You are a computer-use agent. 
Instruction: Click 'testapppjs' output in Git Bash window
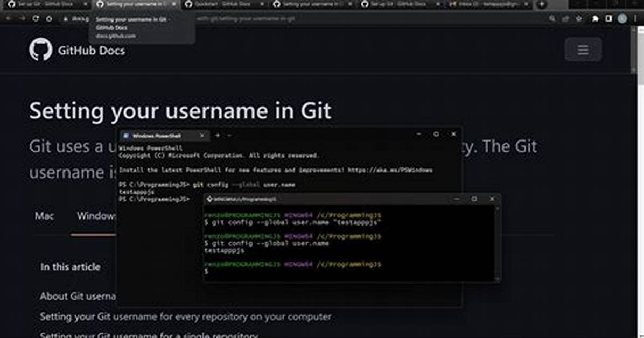tap(224, 250)
